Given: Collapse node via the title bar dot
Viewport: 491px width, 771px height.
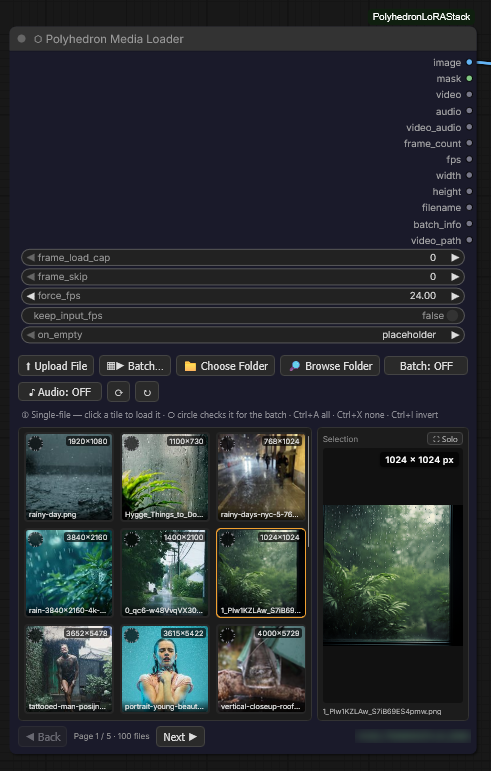Looking at the screenshot, I should [22, 38].
